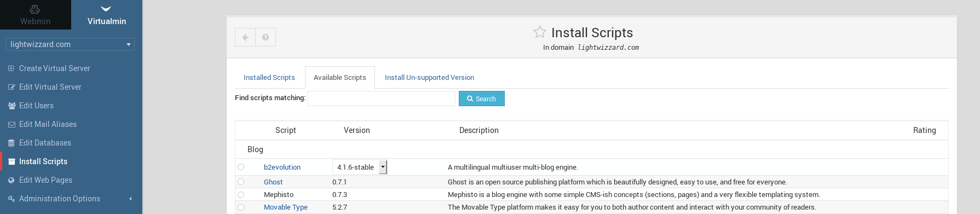Star the Install Scripts page as favorite
Screen dimensions: 980x214
click(540, 32)
